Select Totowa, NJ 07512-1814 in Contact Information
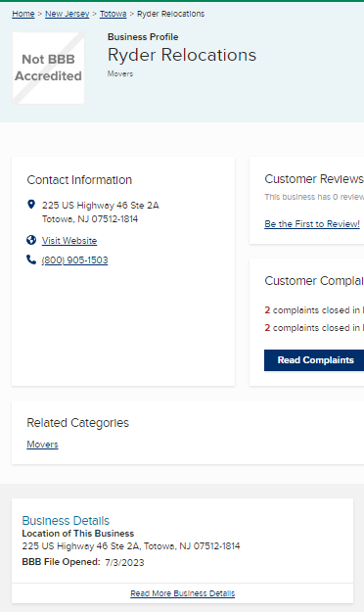 click(90, 219)
